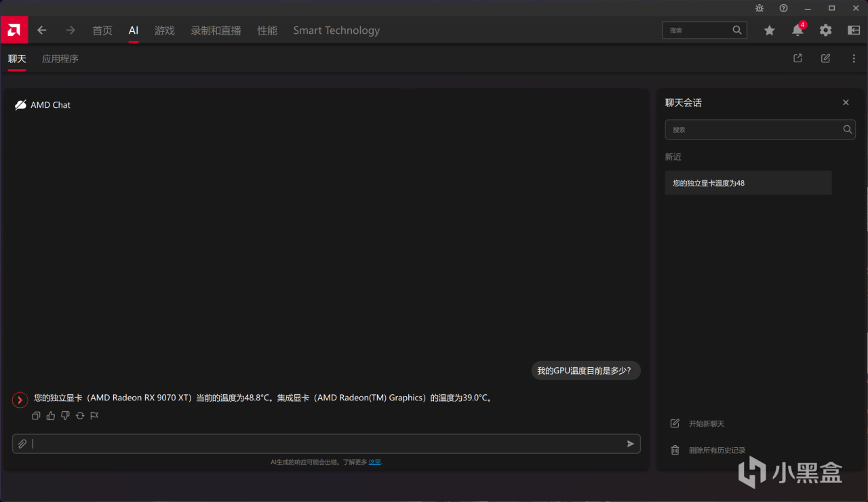Switch to the 性能 tab

267,30
